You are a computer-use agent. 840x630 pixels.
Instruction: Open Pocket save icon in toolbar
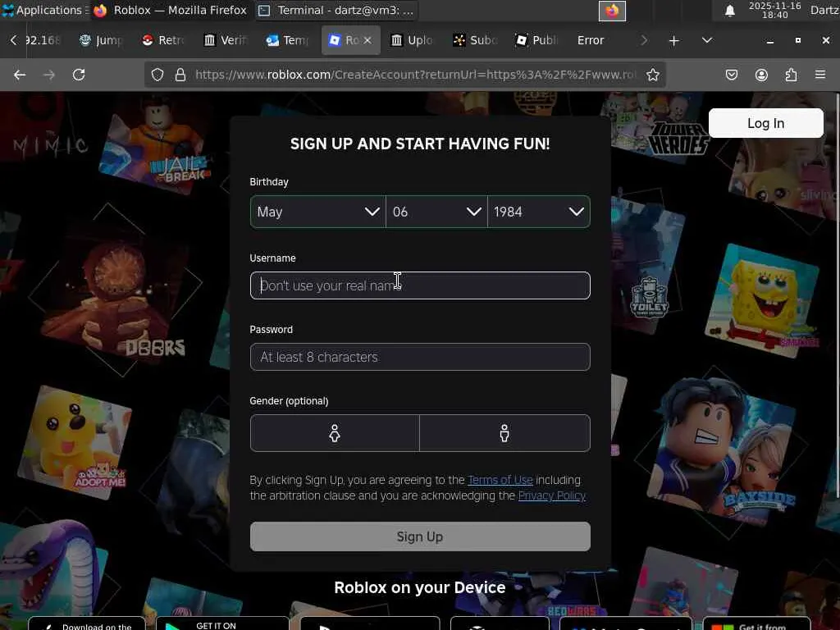(x=731, y=75)
